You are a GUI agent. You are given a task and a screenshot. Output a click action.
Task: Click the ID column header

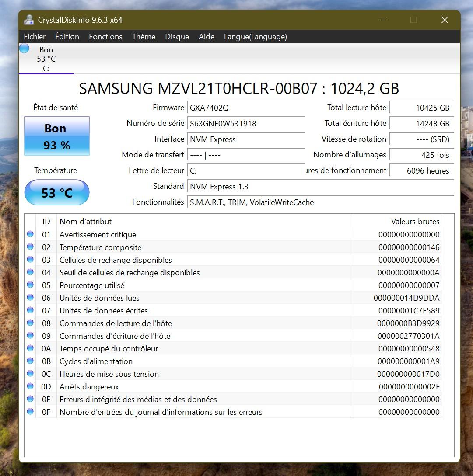46,222
